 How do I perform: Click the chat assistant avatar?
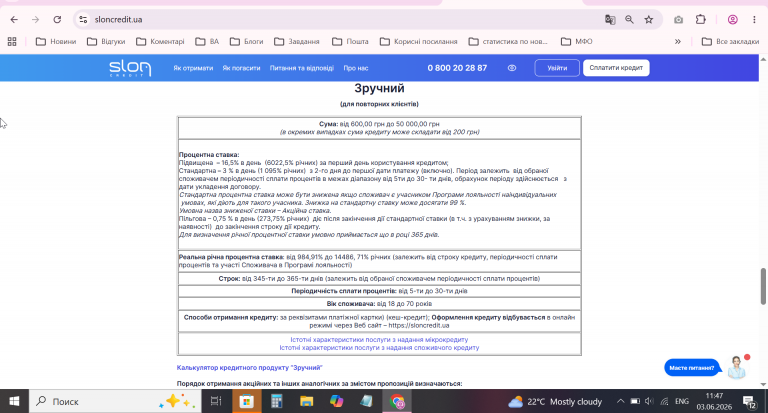click(736, 367)
